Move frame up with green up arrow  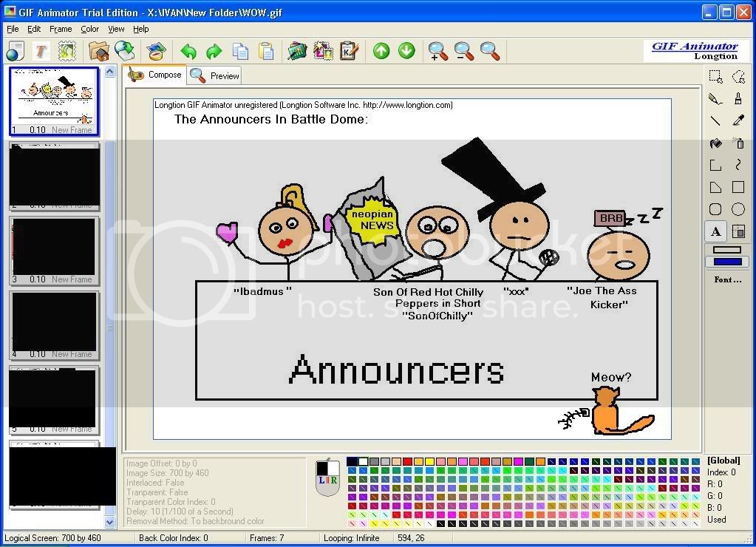381,51
